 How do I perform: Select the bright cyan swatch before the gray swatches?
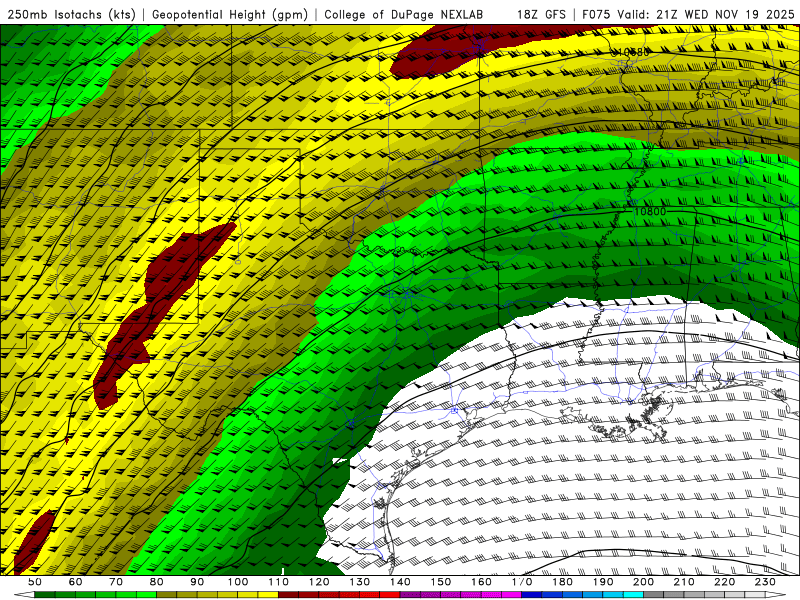pos(633,595)
